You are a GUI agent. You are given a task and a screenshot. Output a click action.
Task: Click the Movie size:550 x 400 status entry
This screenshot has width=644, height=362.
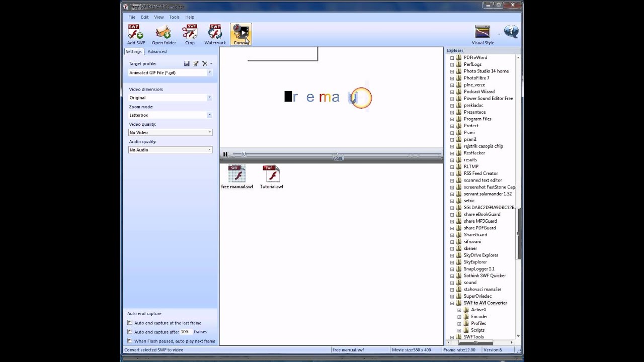click(x=411, y=350)
